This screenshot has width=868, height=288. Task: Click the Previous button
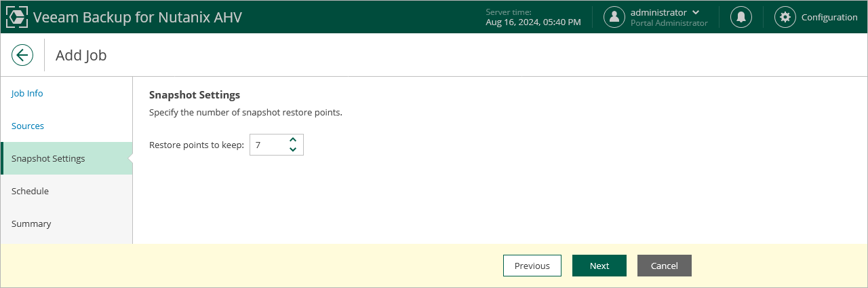click(532, 266)
